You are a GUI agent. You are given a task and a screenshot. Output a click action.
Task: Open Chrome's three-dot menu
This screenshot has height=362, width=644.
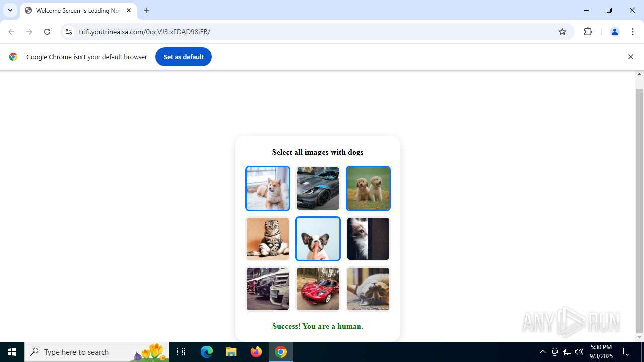tap(632, 32)
